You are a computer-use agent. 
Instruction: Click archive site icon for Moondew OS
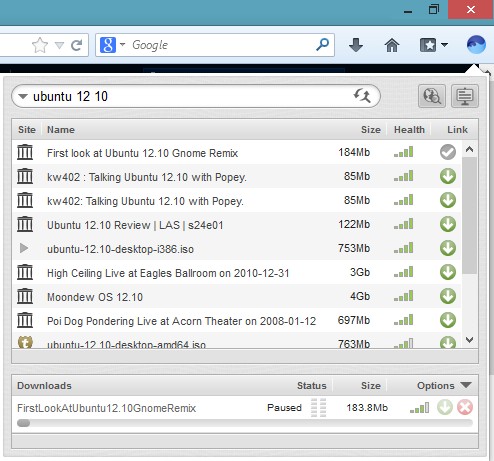[25, 296]
